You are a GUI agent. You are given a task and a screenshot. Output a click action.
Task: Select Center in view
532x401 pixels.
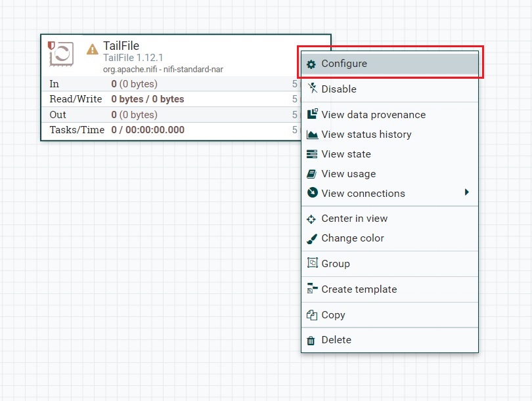coord(389,219)
